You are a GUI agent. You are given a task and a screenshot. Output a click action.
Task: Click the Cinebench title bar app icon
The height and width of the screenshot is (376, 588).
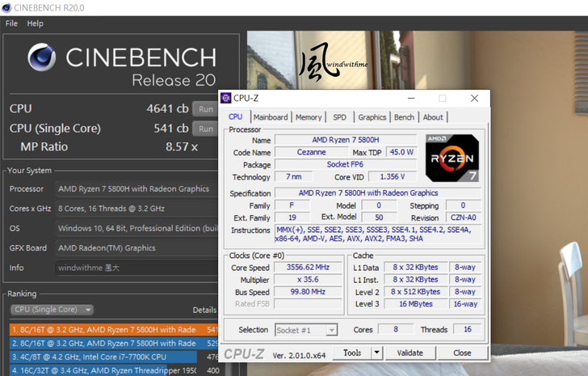pyautogui.click(x=7, y=7)
